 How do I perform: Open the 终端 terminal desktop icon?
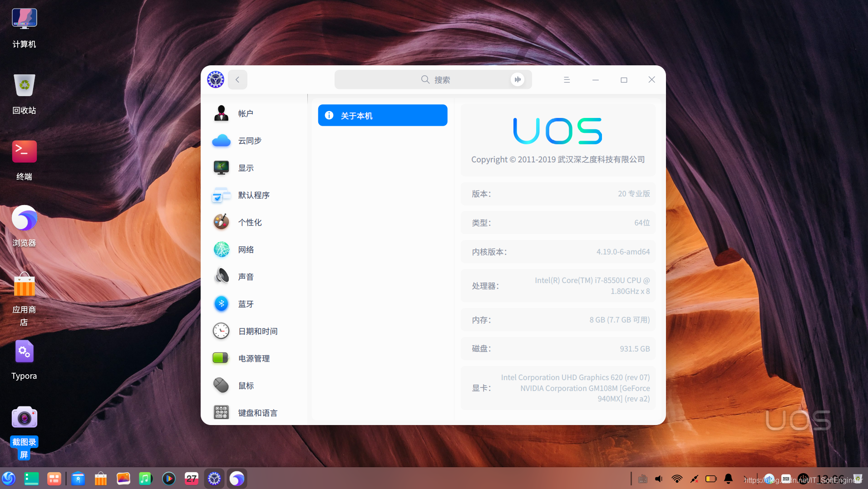click(24, 161)
